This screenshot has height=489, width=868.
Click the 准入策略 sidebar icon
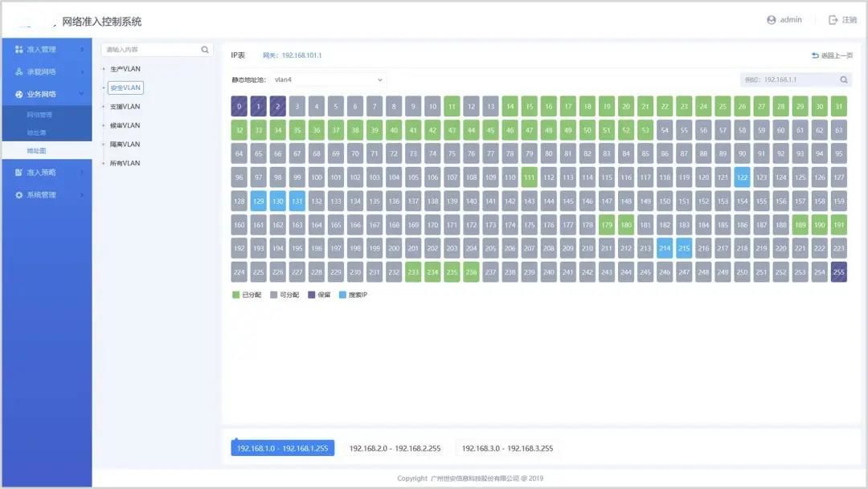[x=19, y=173]
